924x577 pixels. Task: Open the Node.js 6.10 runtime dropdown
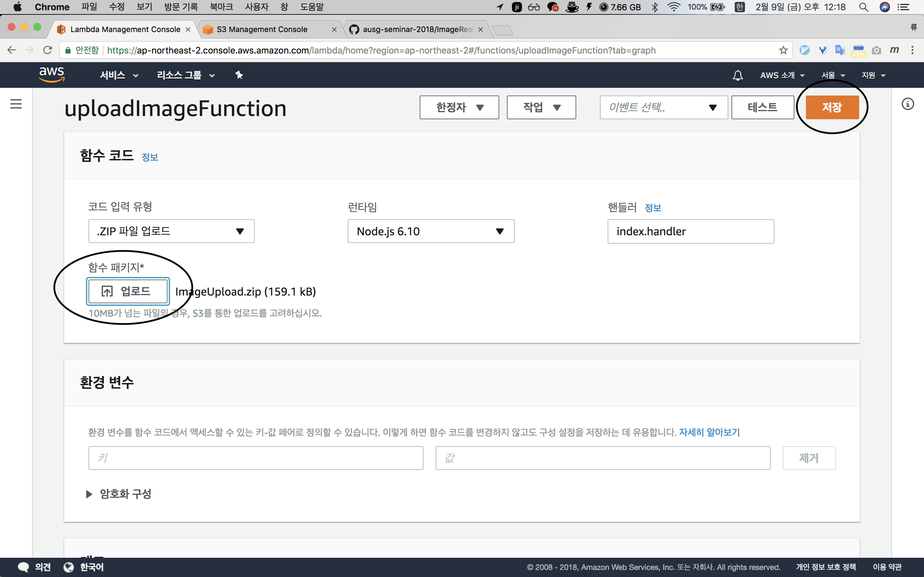(431, 231)
